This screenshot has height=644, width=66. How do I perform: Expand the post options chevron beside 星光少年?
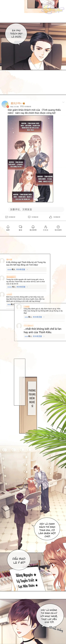(63, 102)
